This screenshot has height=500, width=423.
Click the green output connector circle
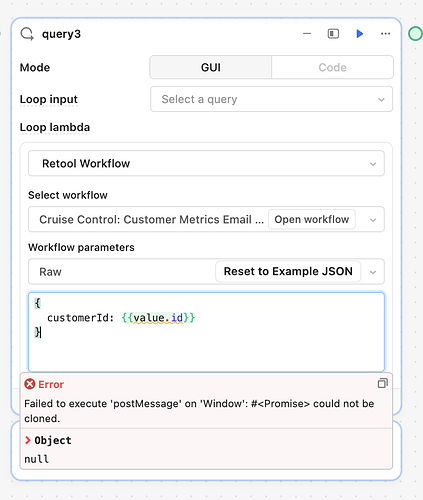(415, 34)
